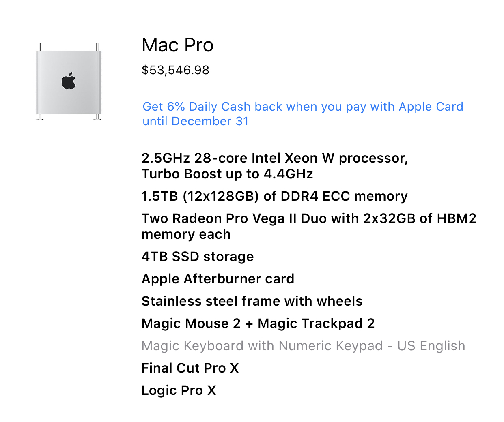Viewport: 504px width, 422px height.
Task: Click the Mac Pro title heading
Action: click(x=177, y=45)
